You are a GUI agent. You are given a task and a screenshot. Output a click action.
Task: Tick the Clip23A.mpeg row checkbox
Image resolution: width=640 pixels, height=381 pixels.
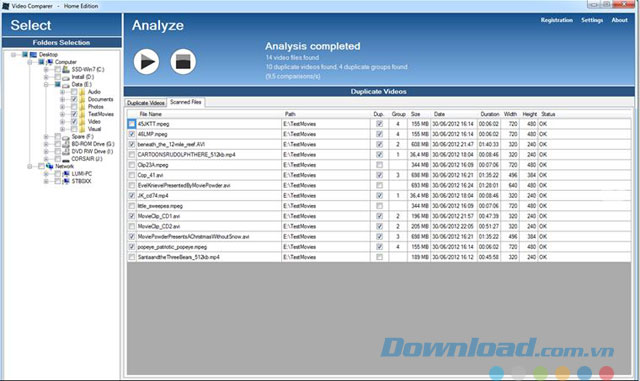[x=131, y=165]
